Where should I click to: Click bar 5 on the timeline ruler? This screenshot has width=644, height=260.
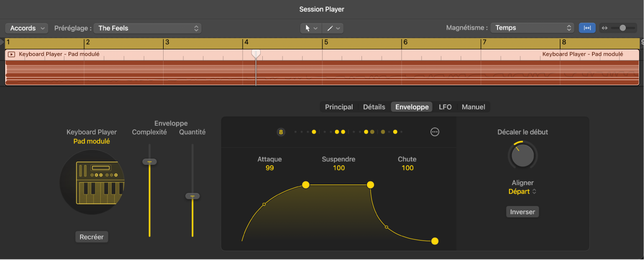[x=326, y=43]
